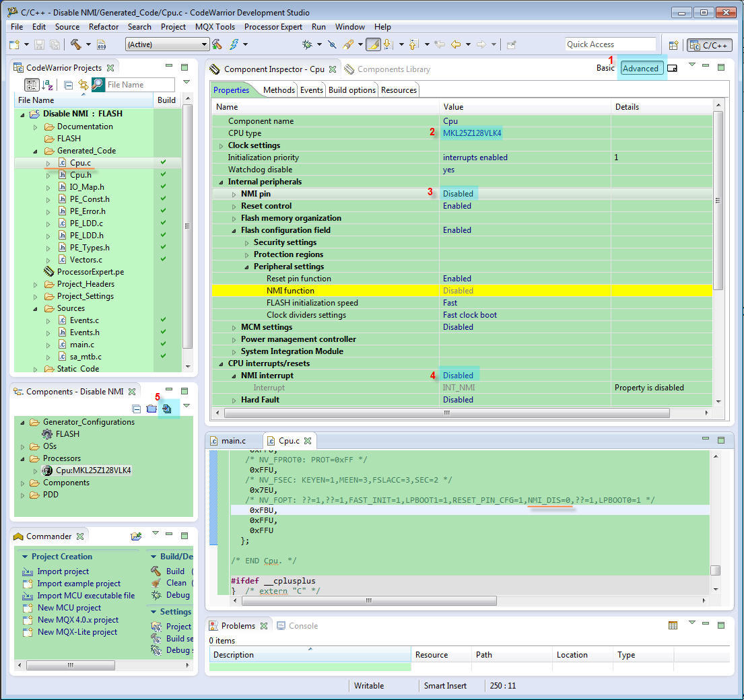Click the Component Inspector horizontal scrollbar
Viewport: 744px width, 700px height.
pyautogui.click(x=446, y=413)
